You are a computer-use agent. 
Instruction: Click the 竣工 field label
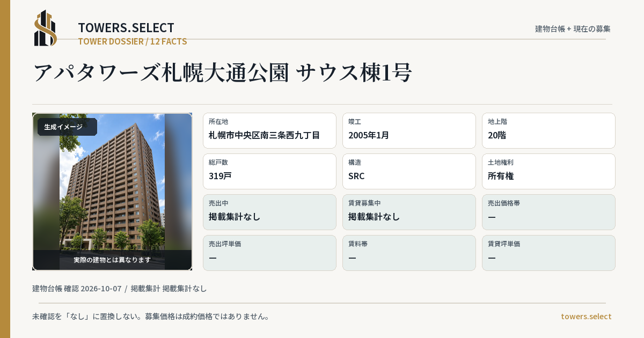coord(355,122)
